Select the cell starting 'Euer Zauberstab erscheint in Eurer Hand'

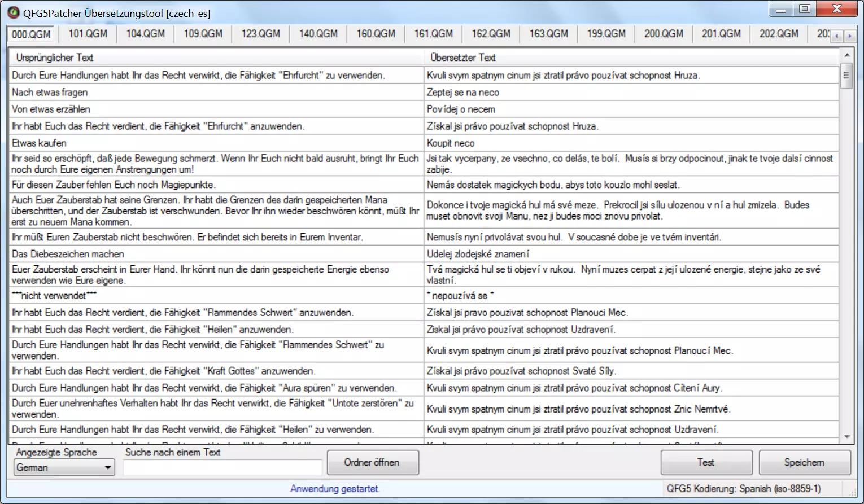coord(216,275)
